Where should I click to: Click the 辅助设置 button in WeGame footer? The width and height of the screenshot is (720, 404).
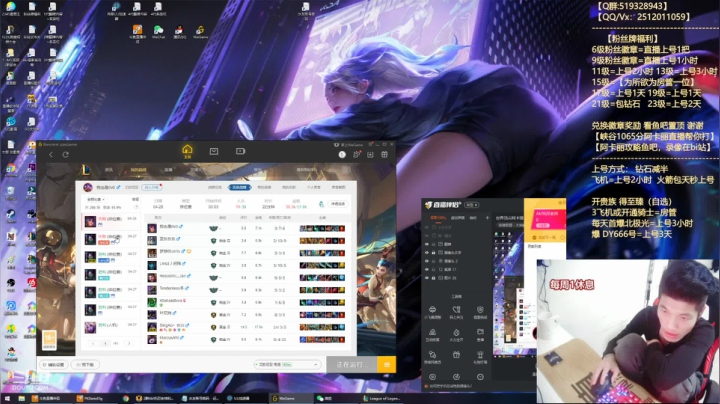coord(54,365)
